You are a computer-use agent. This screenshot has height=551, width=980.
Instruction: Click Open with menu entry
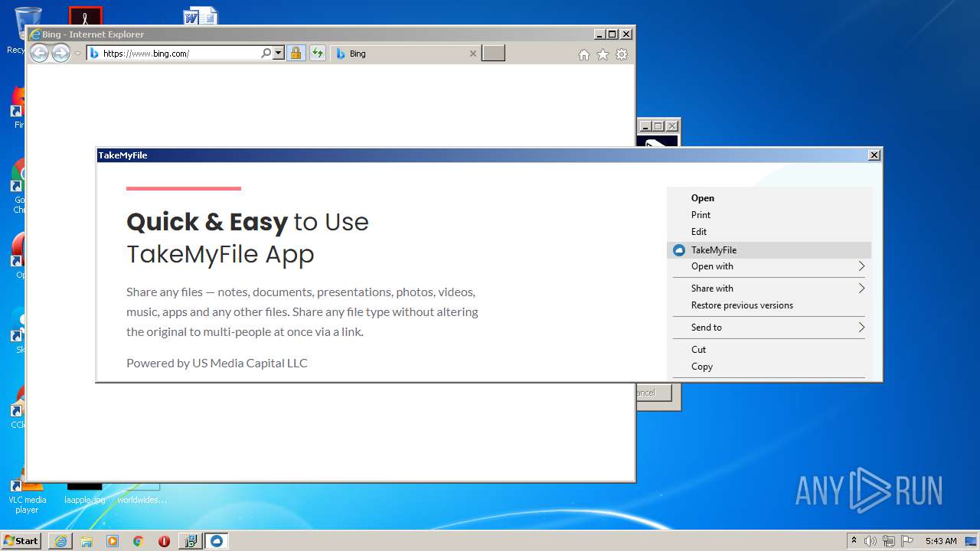point(769,266)
